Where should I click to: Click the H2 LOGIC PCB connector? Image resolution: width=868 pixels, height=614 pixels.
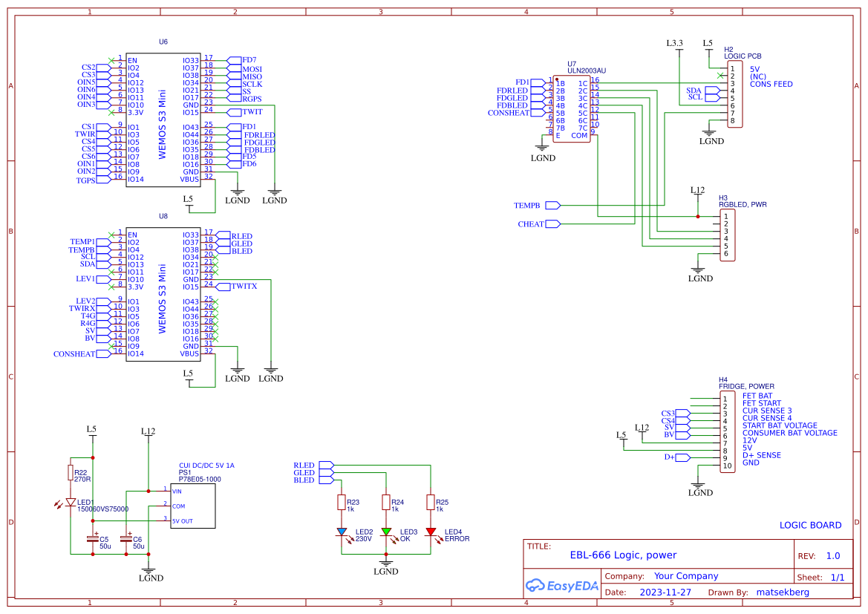point(734,93)
